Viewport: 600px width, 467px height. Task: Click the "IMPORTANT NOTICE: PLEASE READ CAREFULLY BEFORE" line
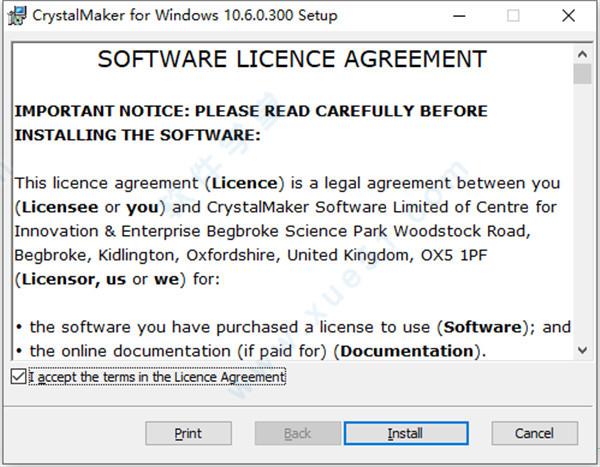pyautogui.click(x=251, y=111)
